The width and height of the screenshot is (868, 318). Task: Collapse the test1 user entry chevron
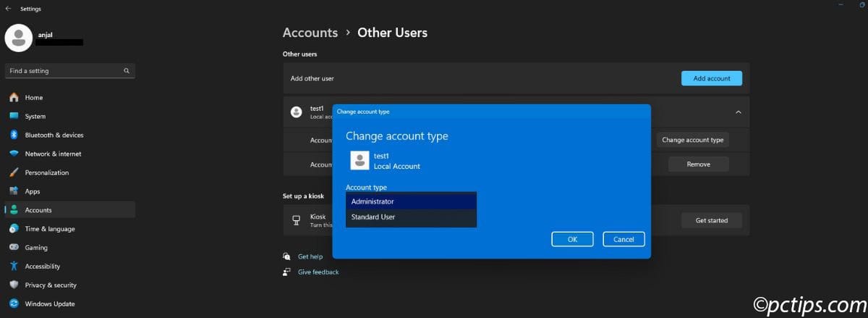738,112
